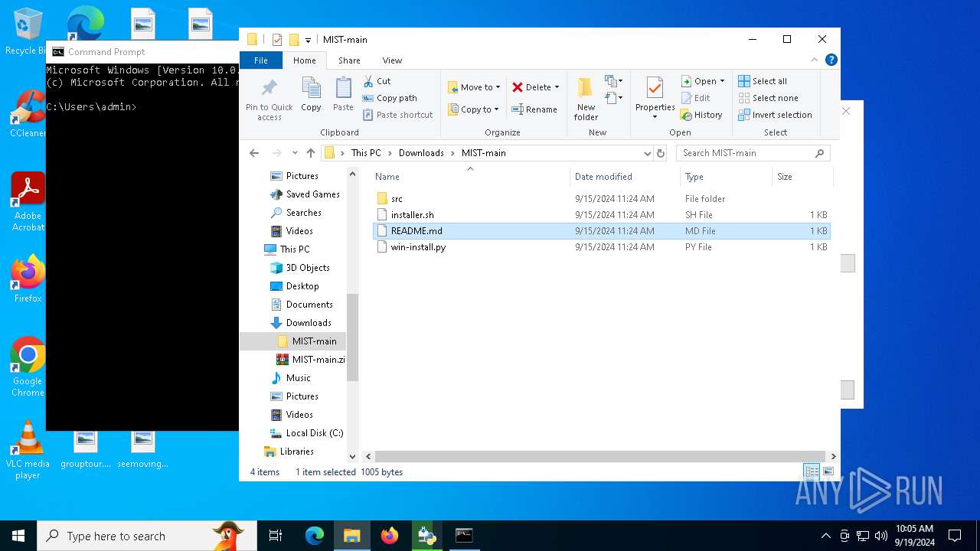Open VLC media player desktop shortcut
This screenshot has height=551, width=980.
pyautogui.click(x=28, y=450)
